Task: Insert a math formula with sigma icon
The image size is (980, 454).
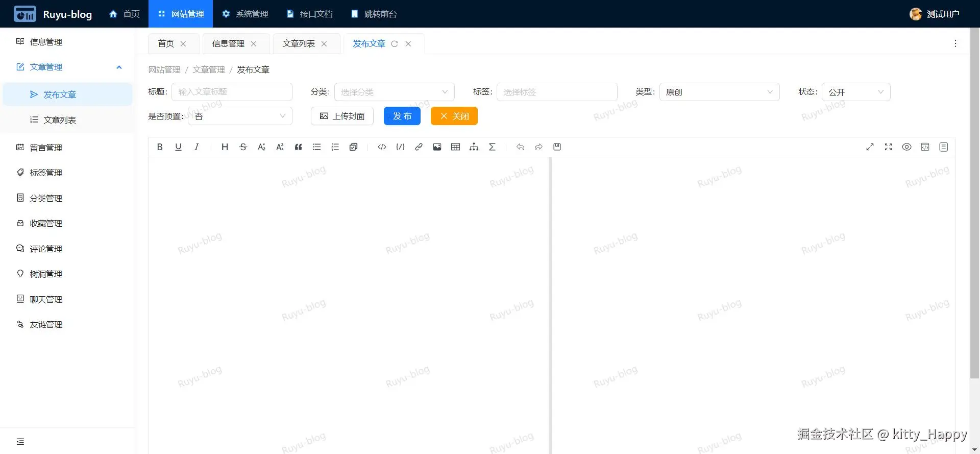Action: click(x=492, y=147)
